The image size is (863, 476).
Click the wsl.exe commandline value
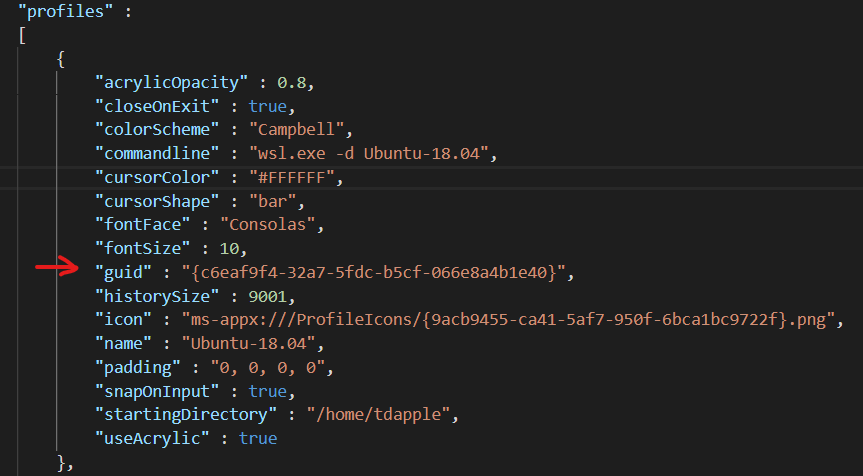coord(368,154)
